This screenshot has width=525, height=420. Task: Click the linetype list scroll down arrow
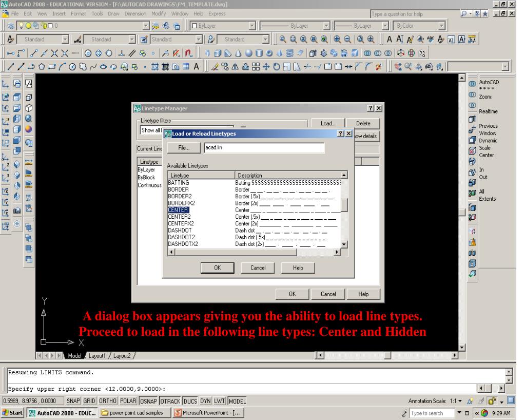tap(344, 244)
